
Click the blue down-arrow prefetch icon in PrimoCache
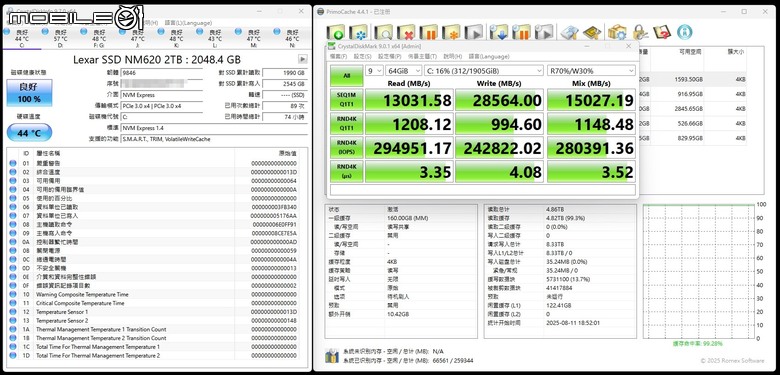click(x=498, y=33)
